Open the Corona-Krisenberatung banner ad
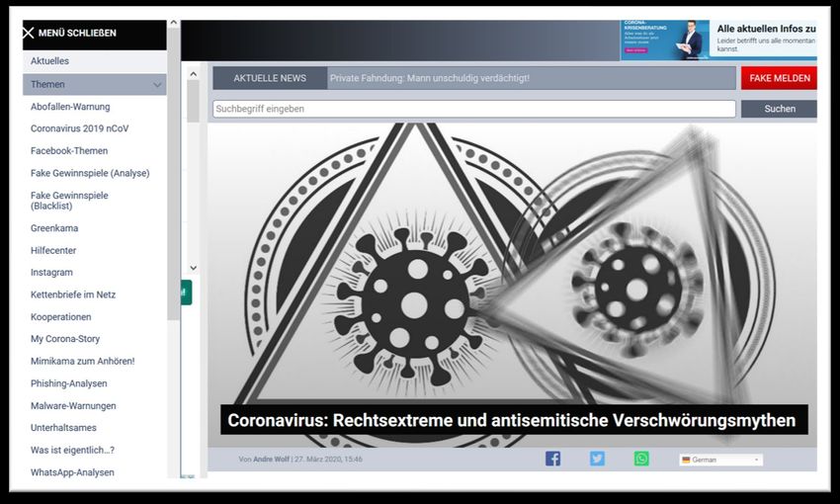Viewport: 840px width, 504px height. 717,41
